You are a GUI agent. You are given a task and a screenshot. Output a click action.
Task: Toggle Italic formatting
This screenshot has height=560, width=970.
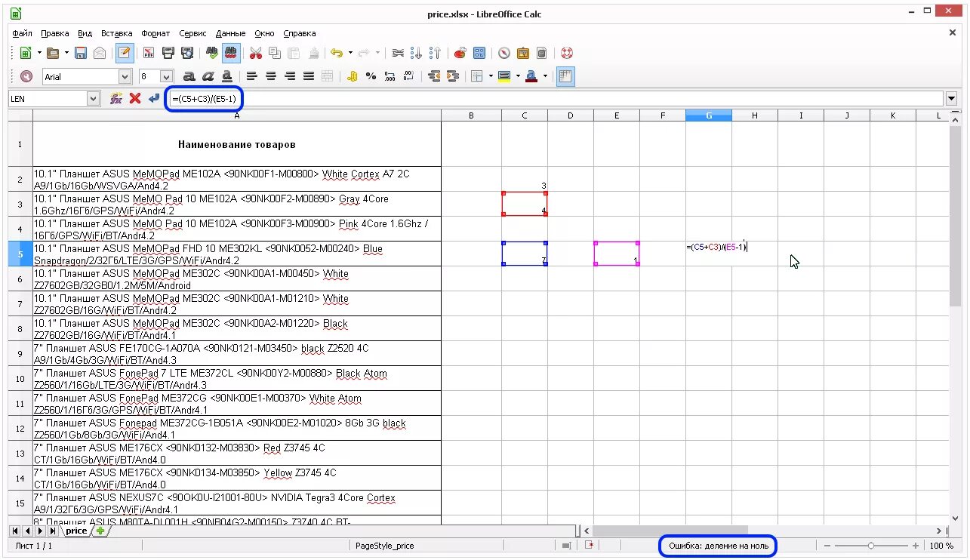pyautogui.click(x=208, y=76)
